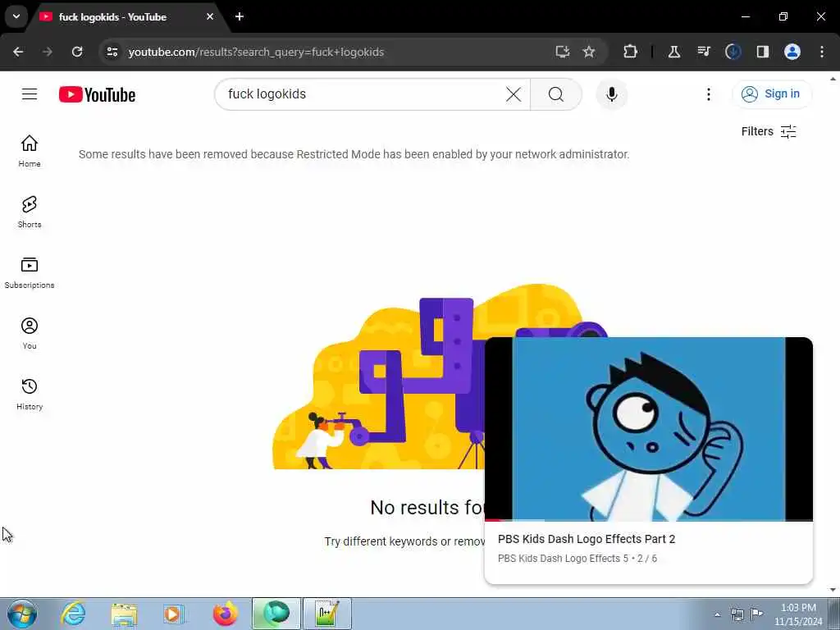The height and width of the screenshot is (630, 840).
Task: Expand the tab search dropdown
Action: (x=16, y=16)
